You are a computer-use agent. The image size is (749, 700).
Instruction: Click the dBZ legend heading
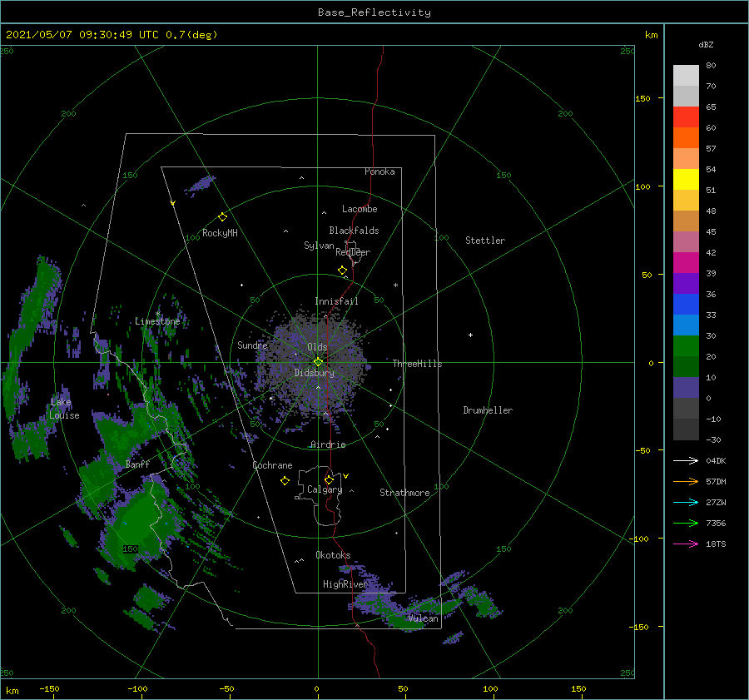click(x=706, y=44)
